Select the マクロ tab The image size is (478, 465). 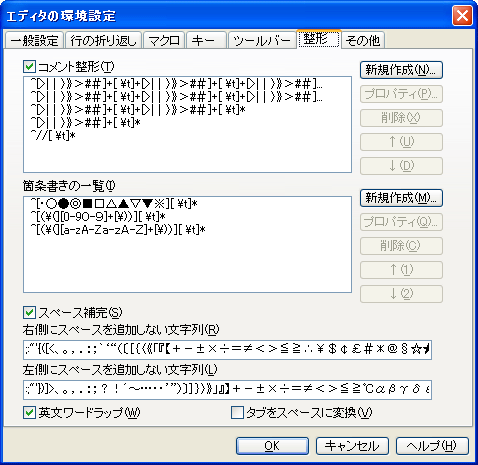(164, 40)
